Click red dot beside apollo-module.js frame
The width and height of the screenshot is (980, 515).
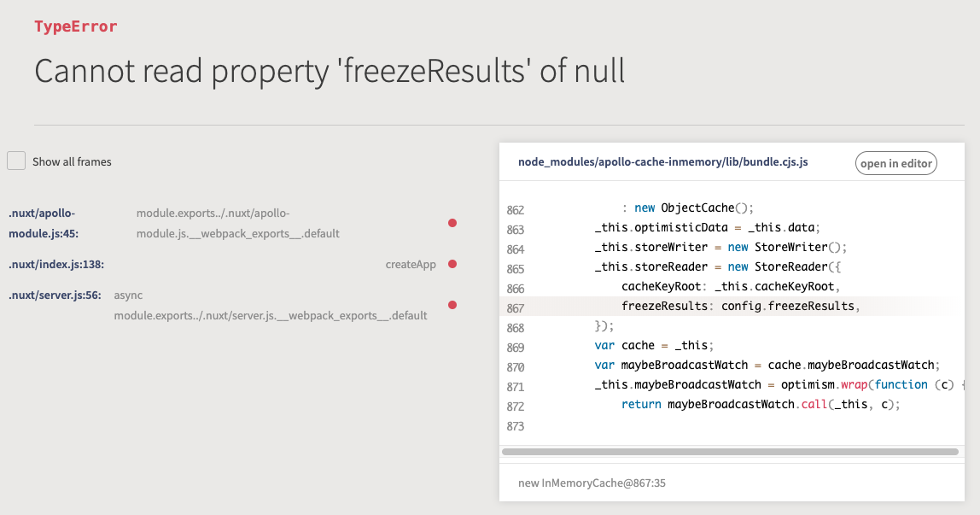point(452,223)
